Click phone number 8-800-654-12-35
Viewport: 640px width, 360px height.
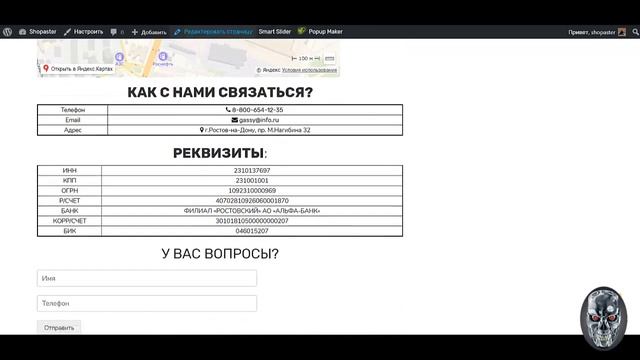(x=257, y=110)
